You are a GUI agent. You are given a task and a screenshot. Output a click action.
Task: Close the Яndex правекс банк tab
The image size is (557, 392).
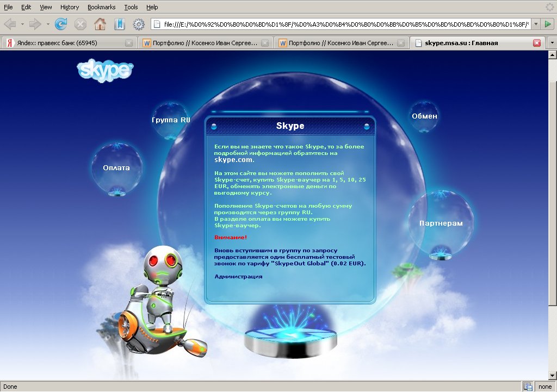(128, 43)
